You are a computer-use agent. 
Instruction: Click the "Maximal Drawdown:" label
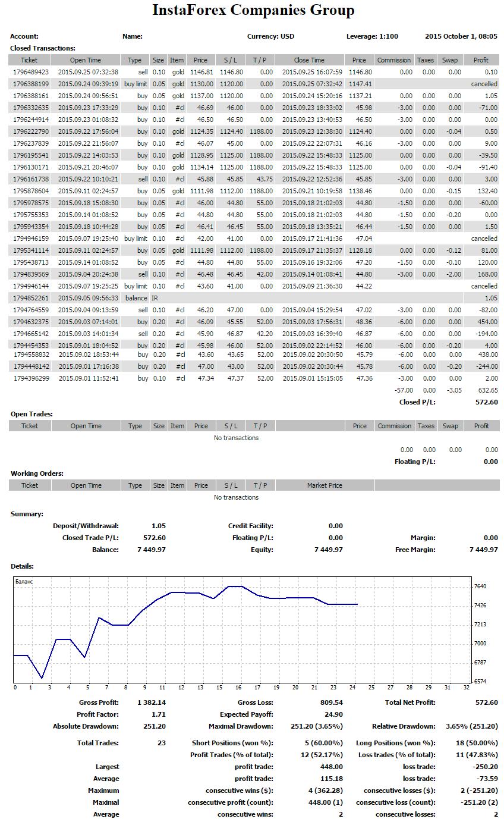click(241, 726)
